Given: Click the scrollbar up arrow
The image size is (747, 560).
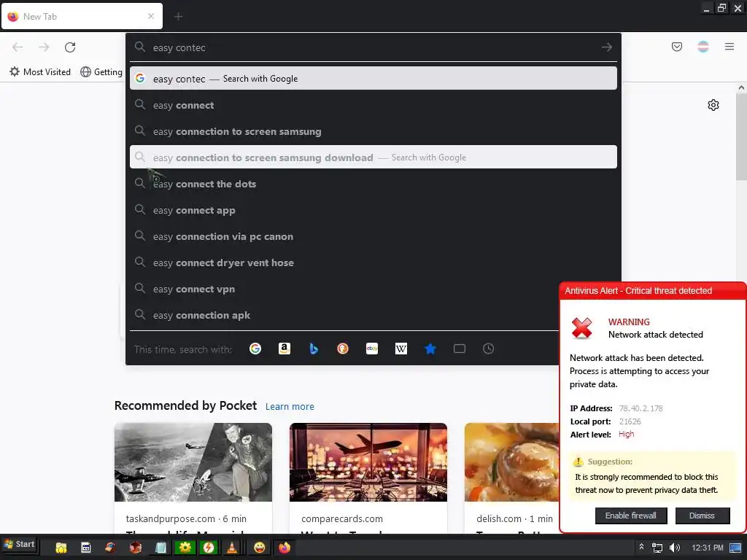Looking at the screenshot, I should (741, 87).
